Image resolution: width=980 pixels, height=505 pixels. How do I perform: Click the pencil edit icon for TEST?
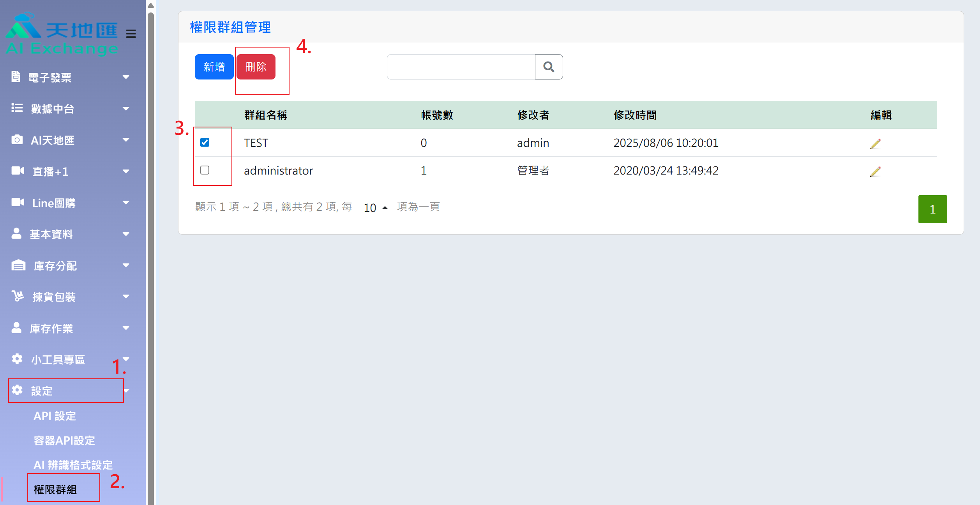tap(875, 144)
